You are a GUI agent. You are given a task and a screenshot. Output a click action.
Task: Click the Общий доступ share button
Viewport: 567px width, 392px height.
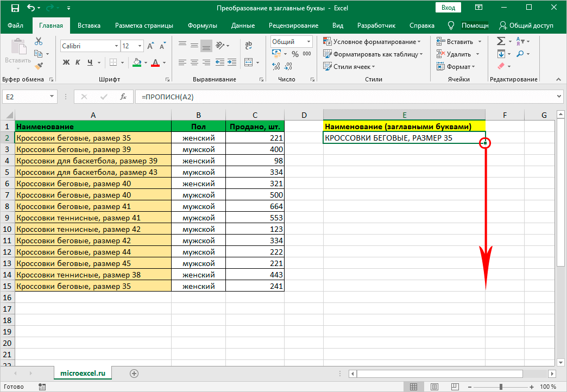coord(526,26)
